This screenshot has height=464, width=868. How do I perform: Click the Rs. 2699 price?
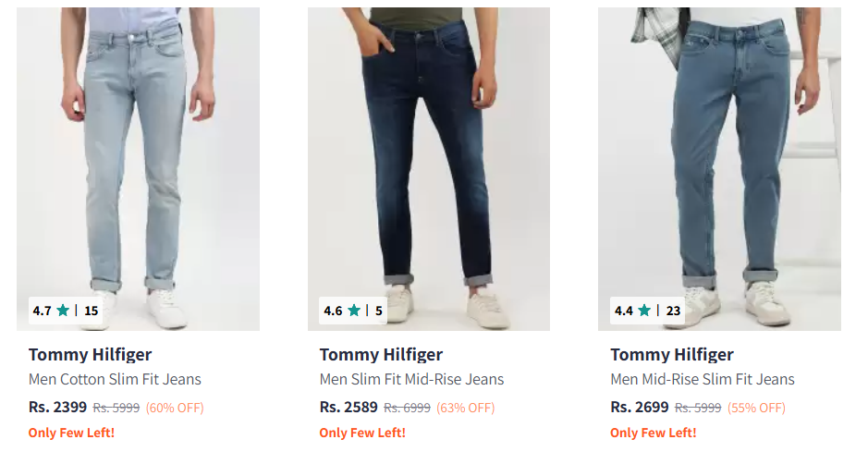point(640,407)
